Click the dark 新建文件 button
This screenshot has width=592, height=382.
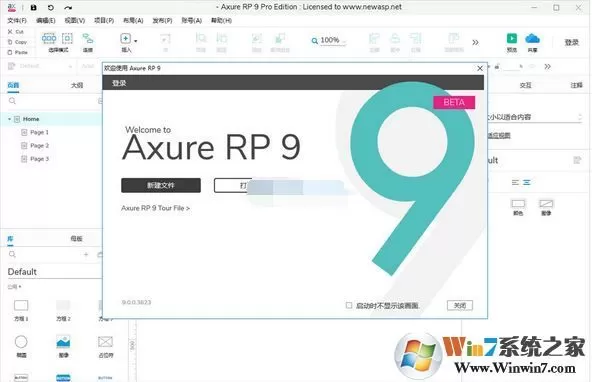pos(161,185)
